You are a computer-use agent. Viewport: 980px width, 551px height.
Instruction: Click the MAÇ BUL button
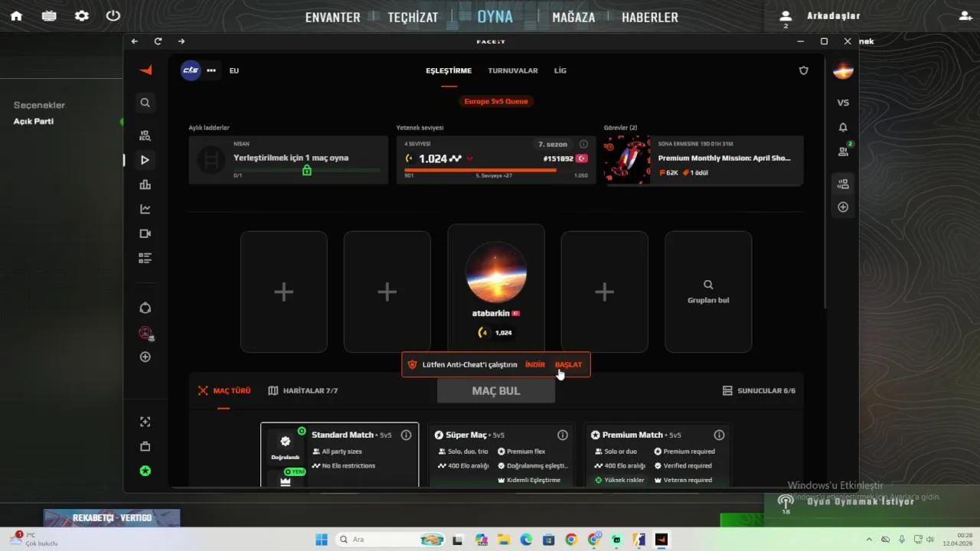click(x=496, y=390)
